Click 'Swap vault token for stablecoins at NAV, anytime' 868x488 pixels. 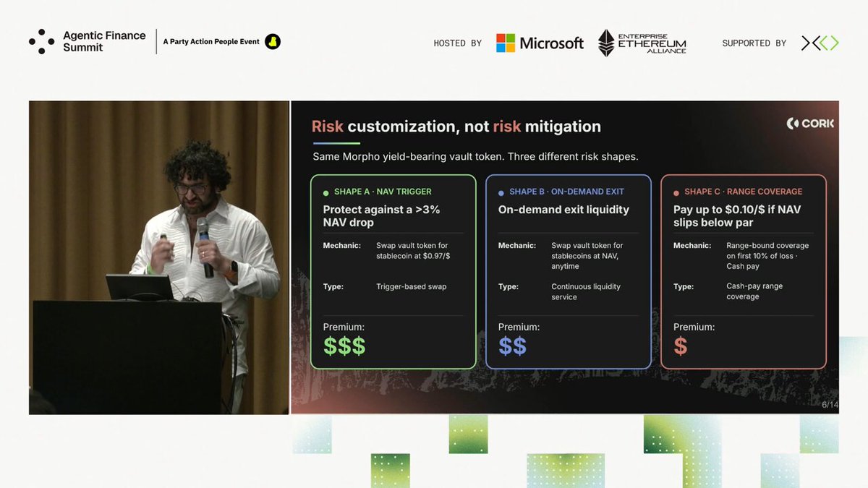point(587,256)
